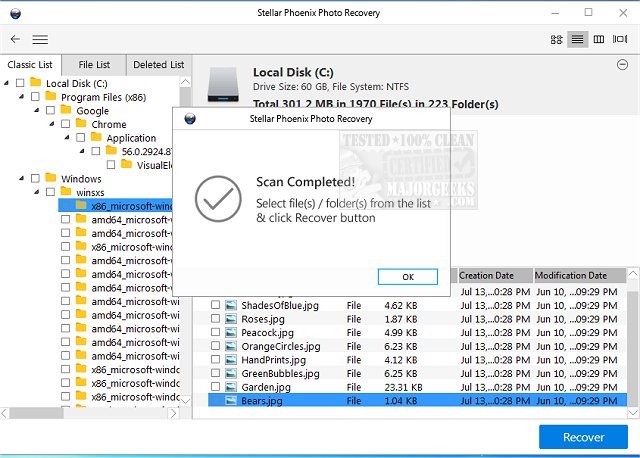Check the Program Files (x86) checkbox
This screenshot has width=640, height=458.
point(35,97)
